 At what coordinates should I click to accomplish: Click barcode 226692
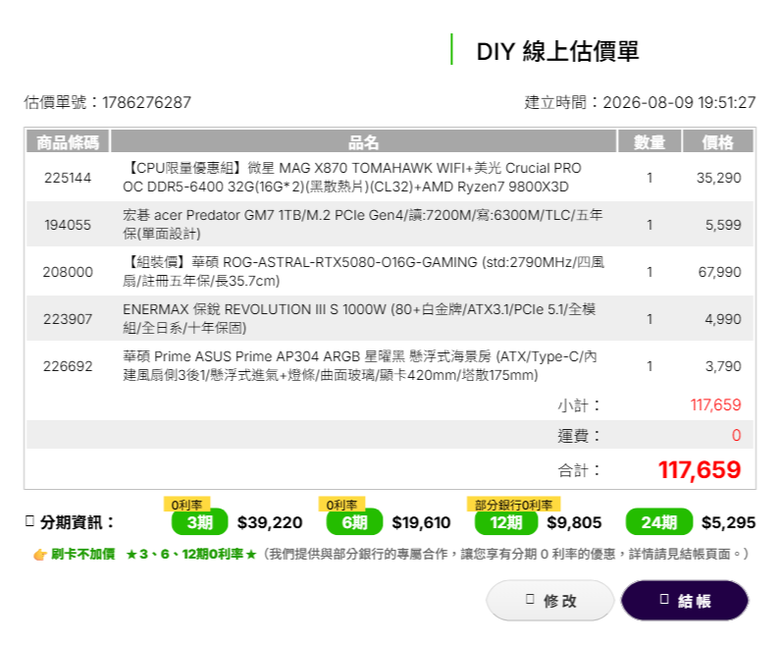pyautogui.click(x=68, y=366)
